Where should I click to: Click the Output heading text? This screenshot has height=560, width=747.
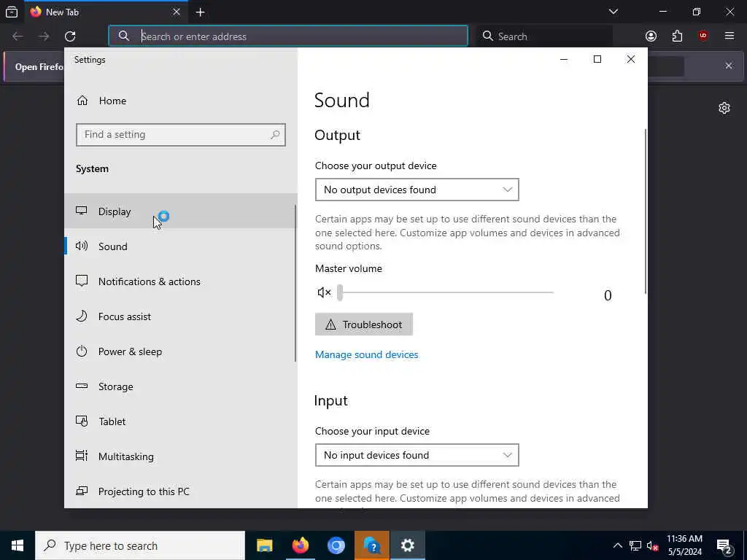point(337,135)
